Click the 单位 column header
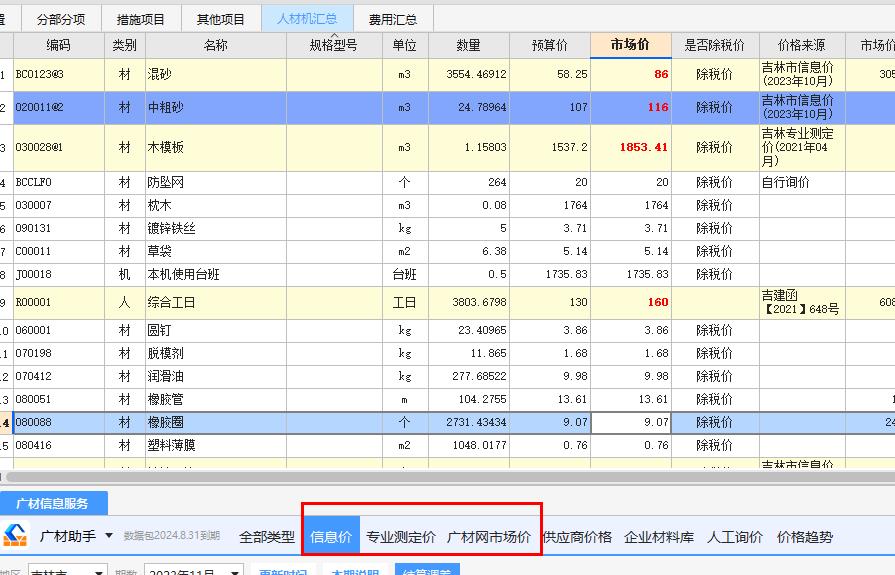The image size is (895, 575). (405, 45)
